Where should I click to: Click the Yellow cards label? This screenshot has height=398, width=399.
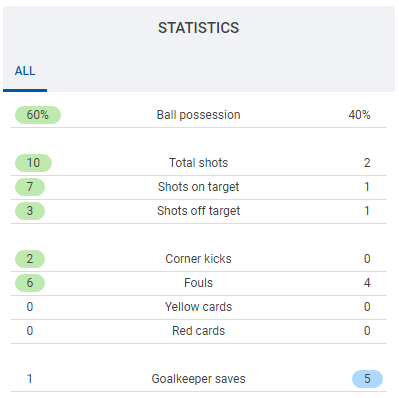pyautogui.click(x=199, y=307)
